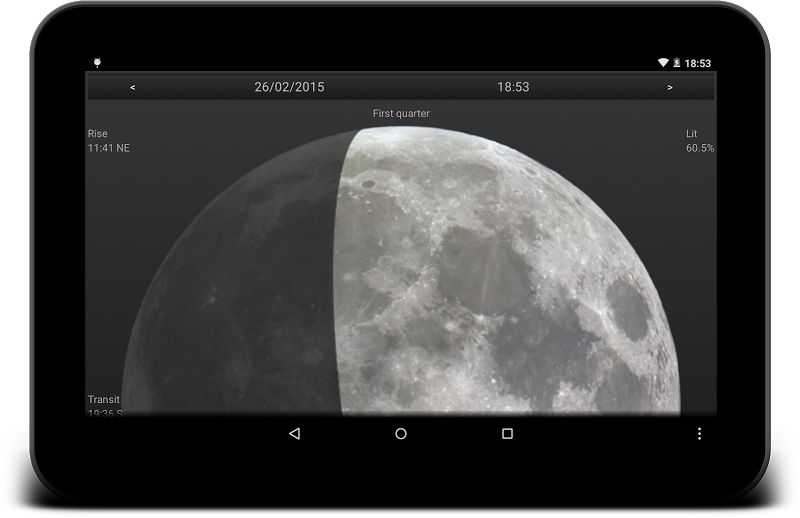
Task: Open recent apps with the square button
Action: coord(507,434)
